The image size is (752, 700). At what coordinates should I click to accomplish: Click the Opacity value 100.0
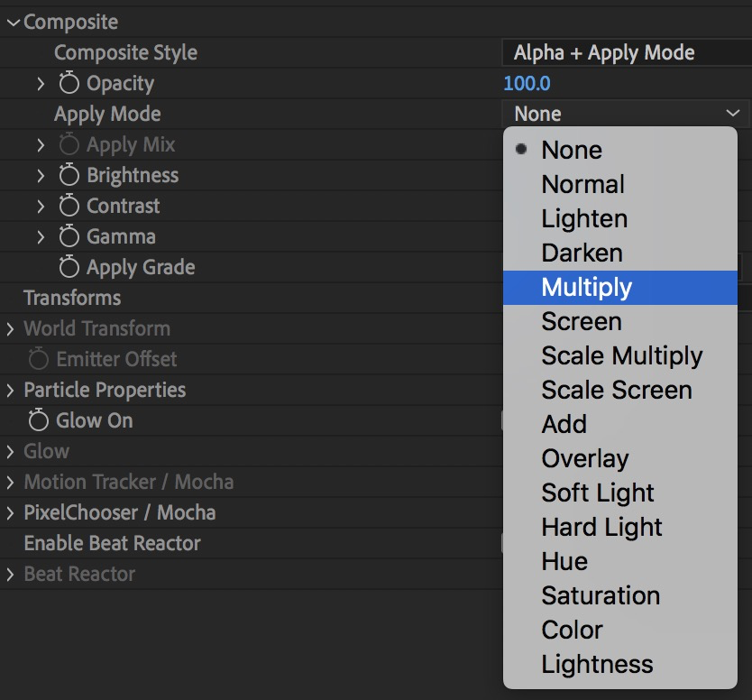tap(527, 84)
